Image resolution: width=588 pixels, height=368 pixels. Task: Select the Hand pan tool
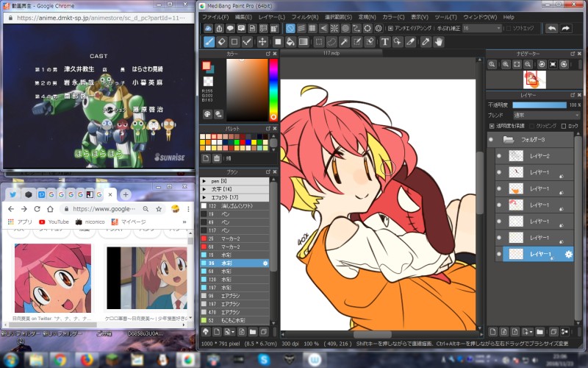[x=439, y=42]
